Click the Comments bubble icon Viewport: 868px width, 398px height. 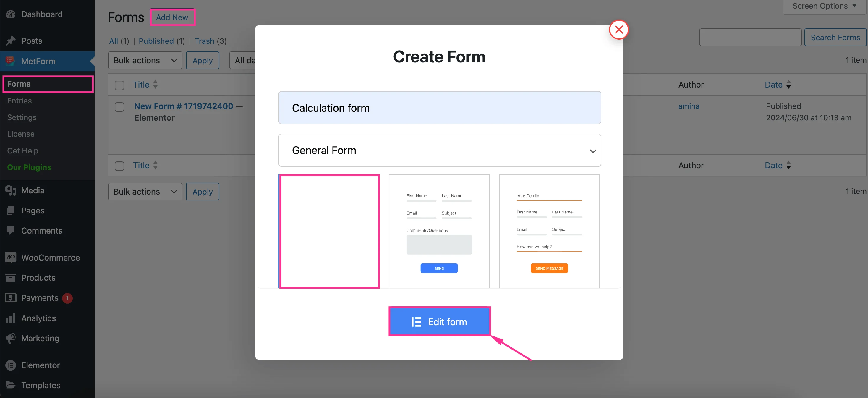click(11, 231)
